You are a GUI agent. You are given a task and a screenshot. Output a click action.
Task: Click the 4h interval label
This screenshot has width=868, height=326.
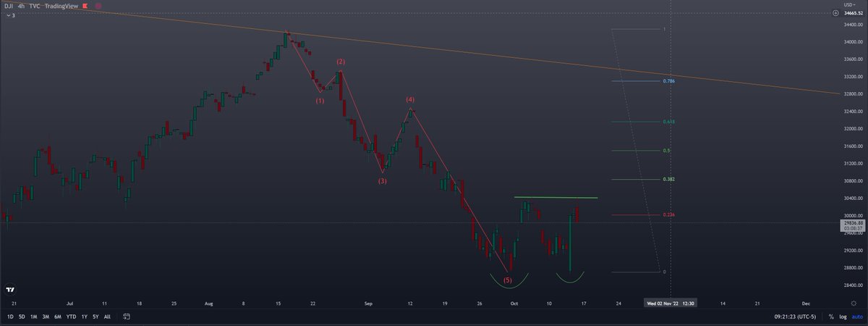pyautogui.click(x=21, y=5)
